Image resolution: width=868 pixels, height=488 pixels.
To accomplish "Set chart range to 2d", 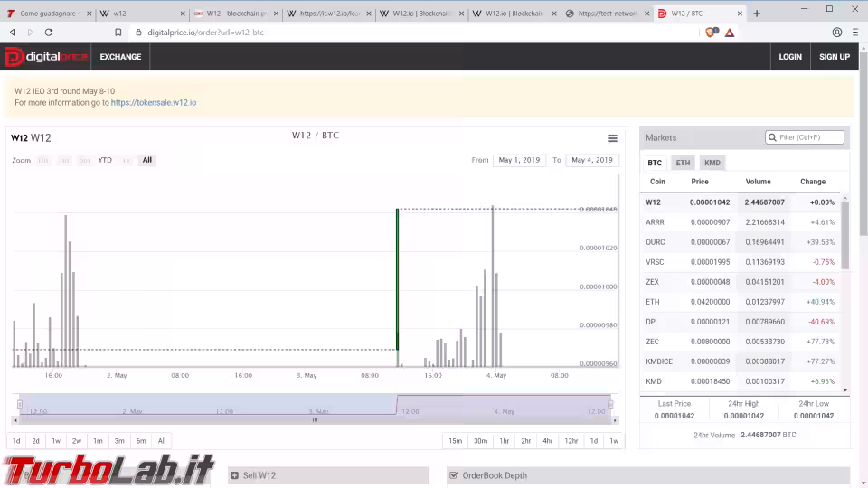I will [x=35, y=441].
